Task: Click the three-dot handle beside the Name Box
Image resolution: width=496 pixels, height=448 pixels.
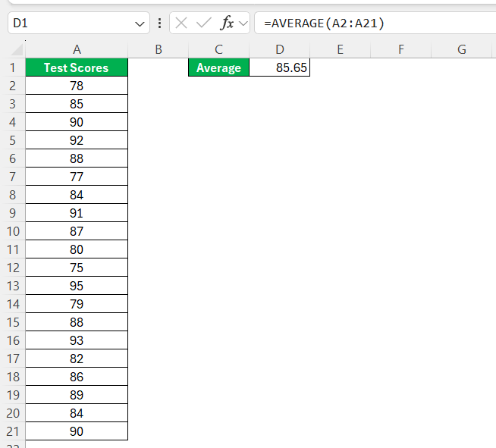Action: click(x=160, y=23)
